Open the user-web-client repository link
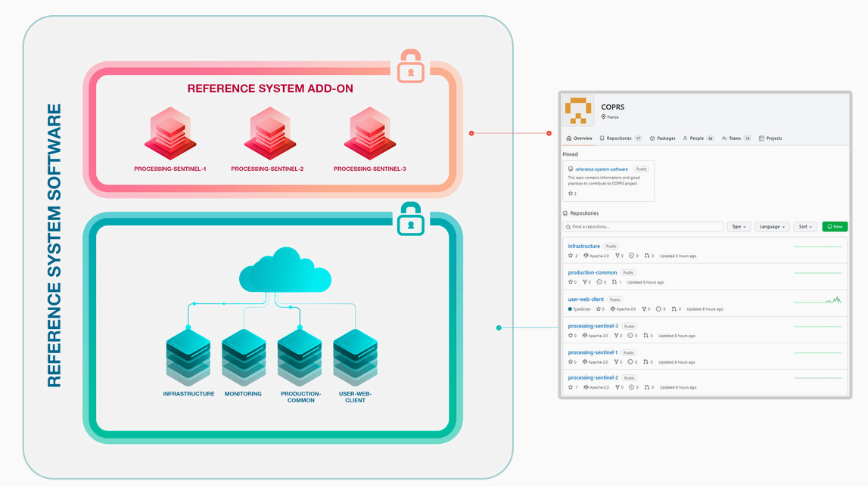 [x=586, y=299]
